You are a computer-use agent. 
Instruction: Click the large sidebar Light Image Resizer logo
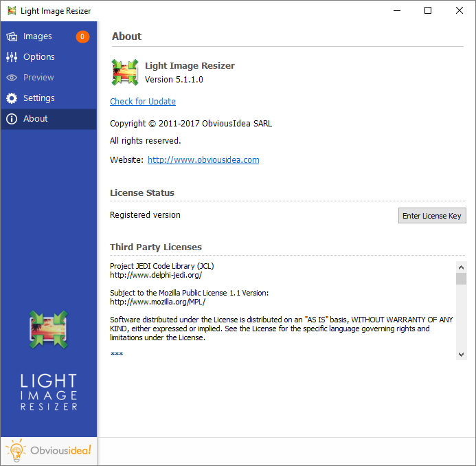coord(49,329)
